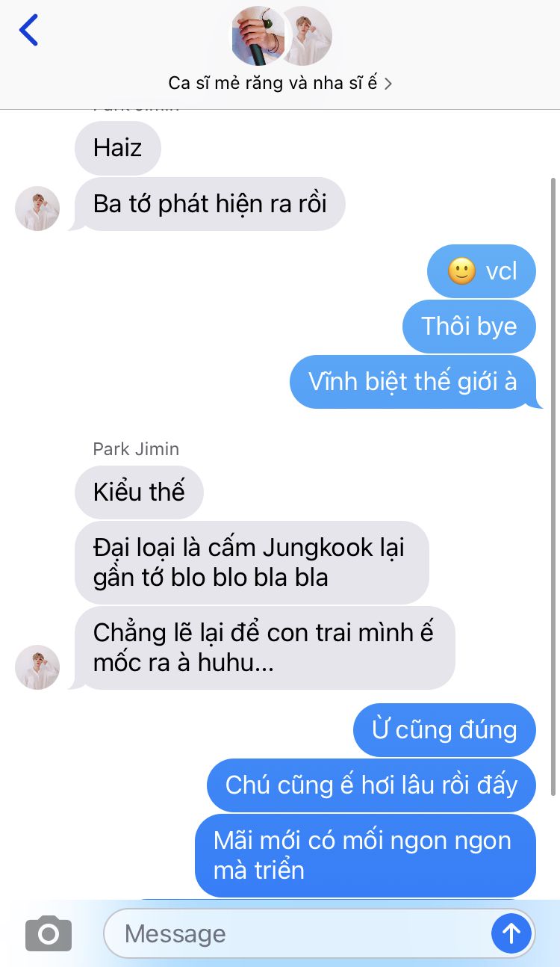
Task: Open the camera icon beside message field
Action: (49, 933)
